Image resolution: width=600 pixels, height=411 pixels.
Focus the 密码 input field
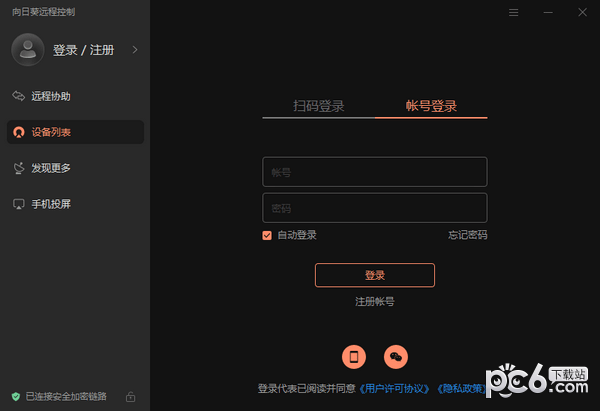coord(375,208)
